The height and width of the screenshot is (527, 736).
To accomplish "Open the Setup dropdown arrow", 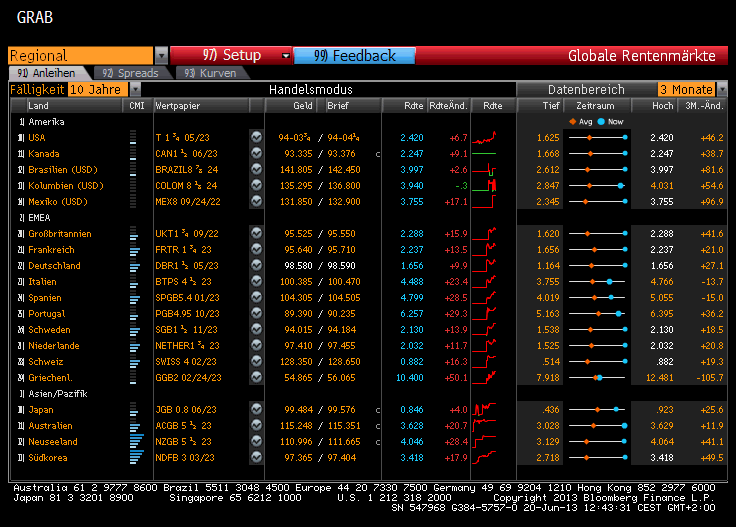I will [285, 55].
